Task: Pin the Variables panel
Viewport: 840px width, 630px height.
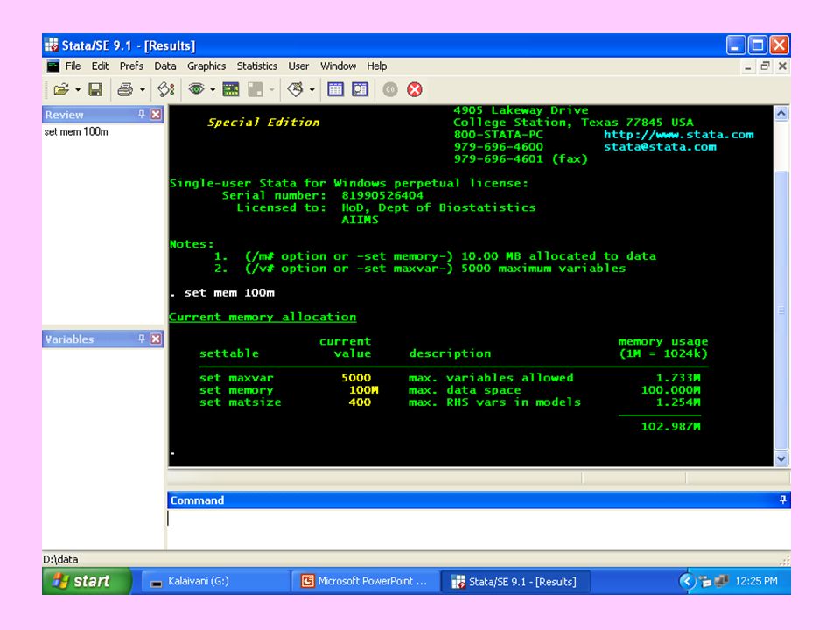Action: pos(142,339)
